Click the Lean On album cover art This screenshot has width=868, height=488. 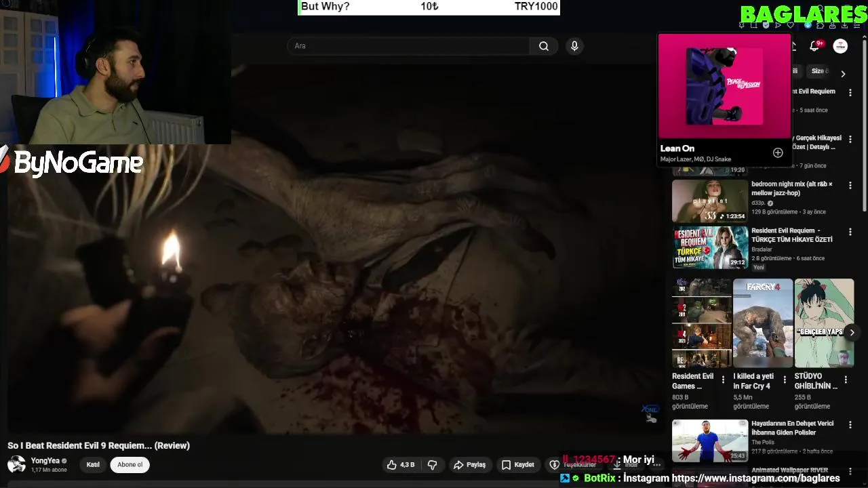coord(724,86)
